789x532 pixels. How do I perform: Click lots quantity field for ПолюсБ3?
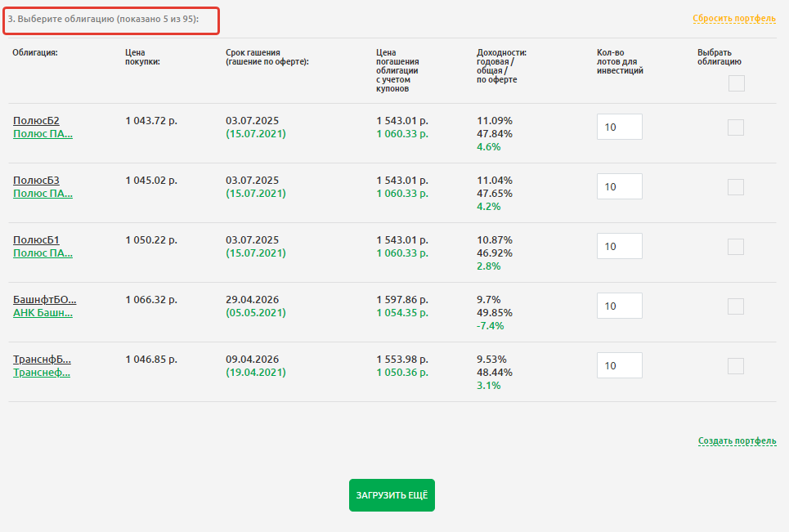click(x=619, y=186)
